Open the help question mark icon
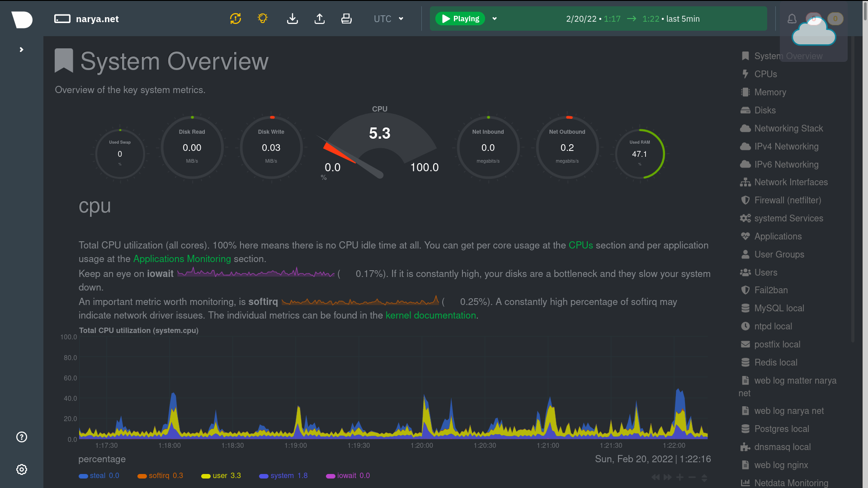The width and height of the screenshot is (868, 488). pyautogui.click(x=22, y=437)
